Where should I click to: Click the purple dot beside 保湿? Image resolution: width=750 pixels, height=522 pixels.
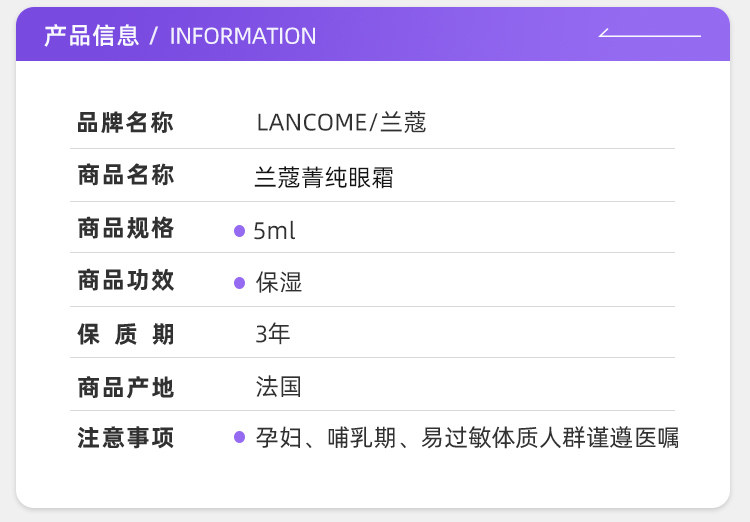pos(240,283)
